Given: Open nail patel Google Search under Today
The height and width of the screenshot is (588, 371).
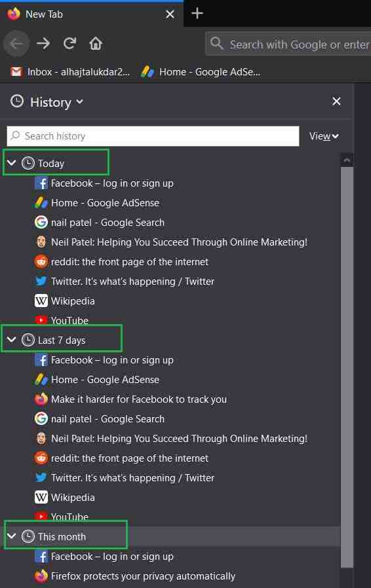Looking at the screenshot, I should point(100,223).
